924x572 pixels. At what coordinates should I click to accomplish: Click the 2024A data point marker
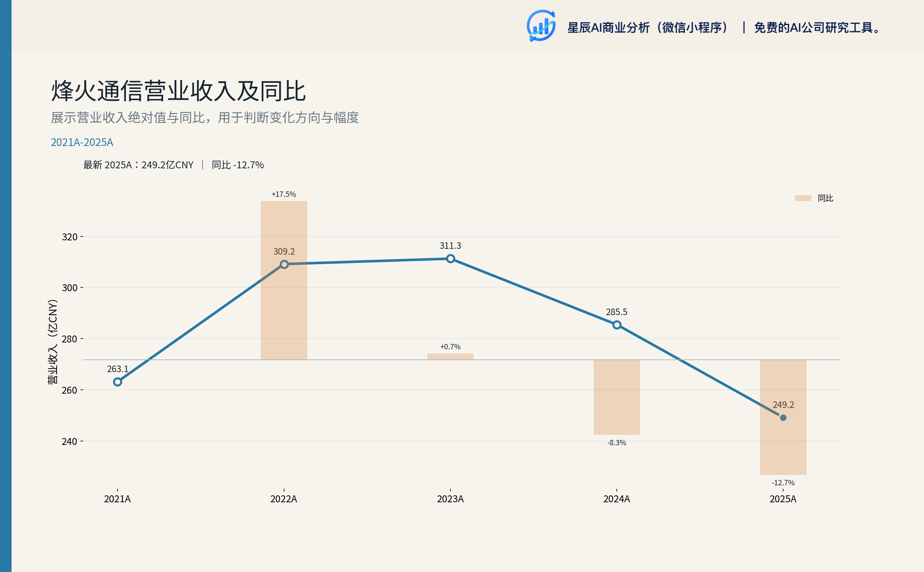617,325
